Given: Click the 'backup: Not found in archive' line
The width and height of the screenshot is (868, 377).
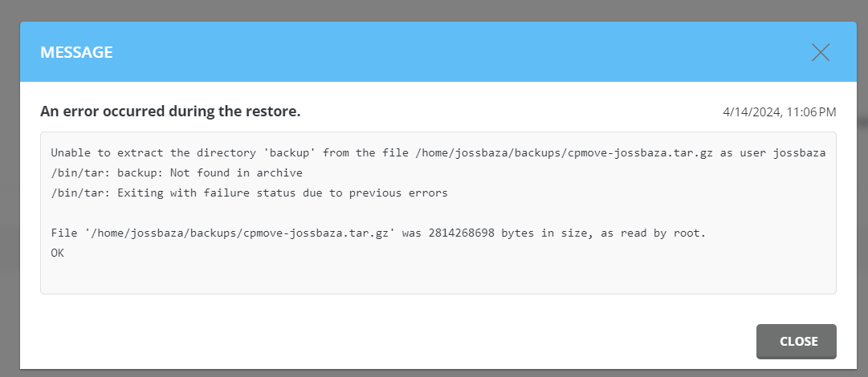Looking at the screenshot, I should pos(177,173).
